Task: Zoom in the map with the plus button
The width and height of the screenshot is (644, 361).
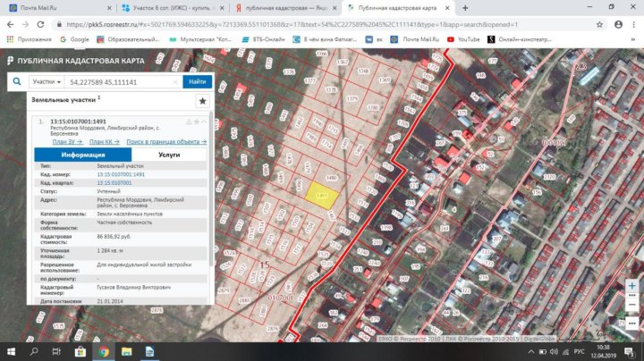Action: click(633, 285)
